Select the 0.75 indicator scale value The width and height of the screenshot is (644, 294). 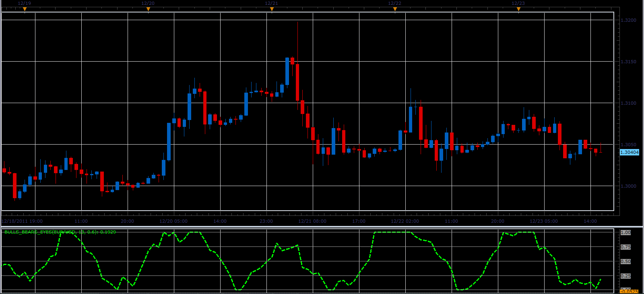click(625, 247)
